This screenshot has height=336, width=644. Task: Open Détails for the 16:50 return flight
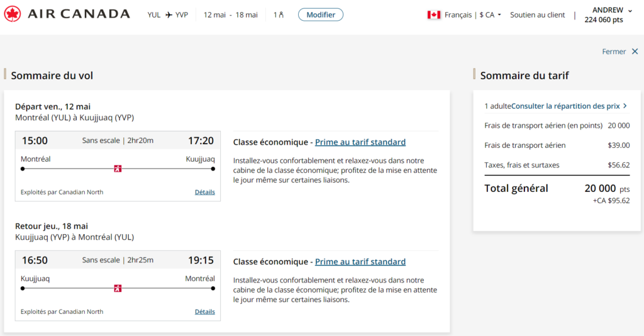pos(204,311)
